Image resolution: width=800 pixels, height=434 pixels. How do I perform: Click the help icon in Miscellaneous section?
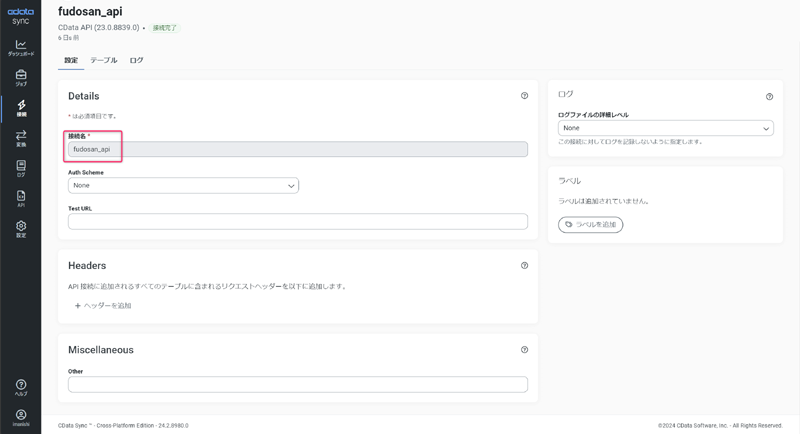click(x=524, y=350)
